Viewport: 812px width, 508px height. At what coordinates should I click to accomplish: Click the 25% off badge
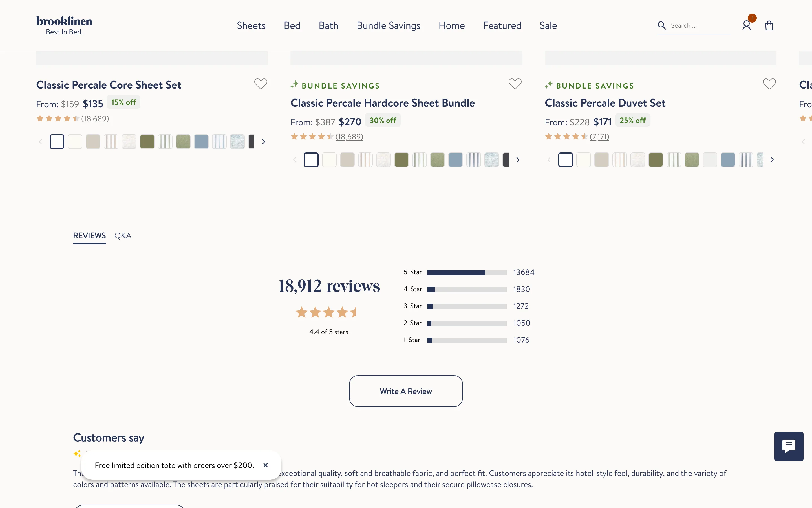tap(632, 120)
